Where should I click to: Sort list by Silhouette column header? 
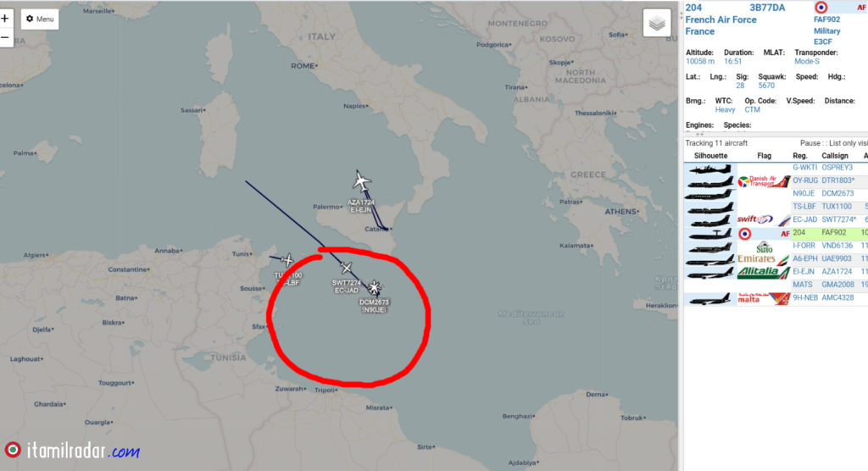[x=711, y=156]
